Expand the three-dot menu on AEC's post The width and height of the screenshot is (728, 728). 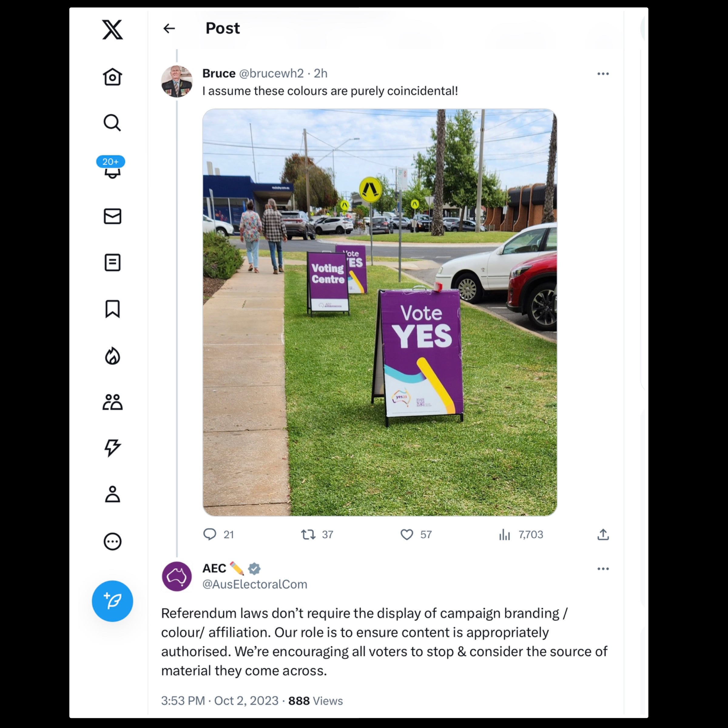[603, 569]
